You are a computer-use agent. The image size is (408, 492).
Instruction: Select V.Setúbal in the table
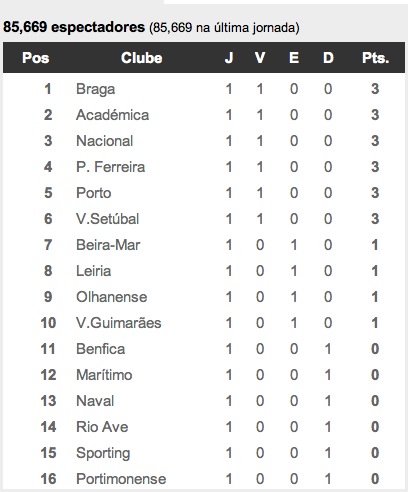click(x=108, y=219)
